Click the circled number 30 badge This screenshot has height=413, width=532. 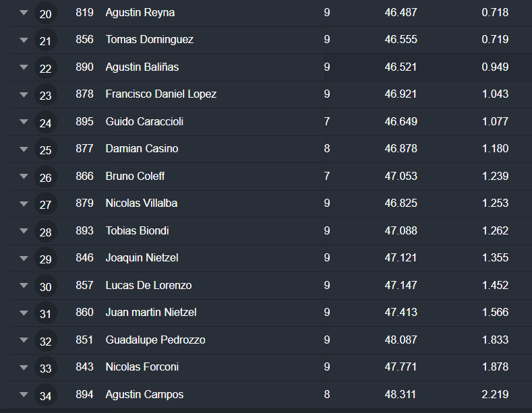tap(45, 286)
